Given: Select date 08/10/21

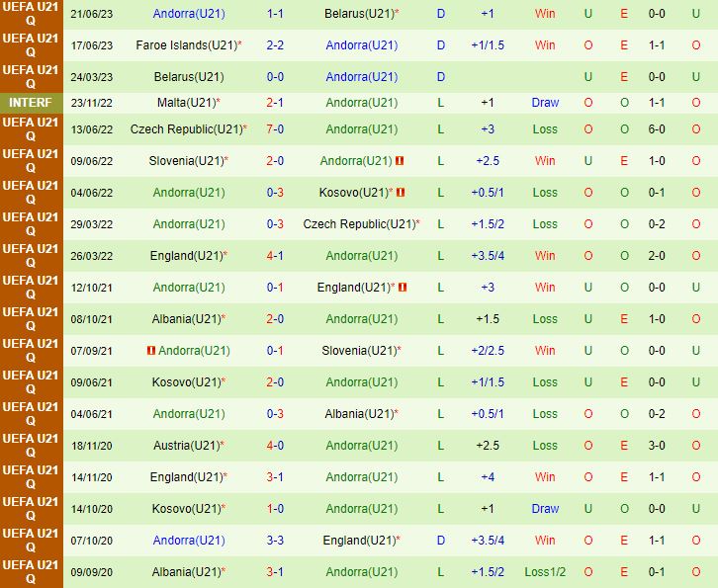Looking at the screenshot, I should [x=92, y=319].
